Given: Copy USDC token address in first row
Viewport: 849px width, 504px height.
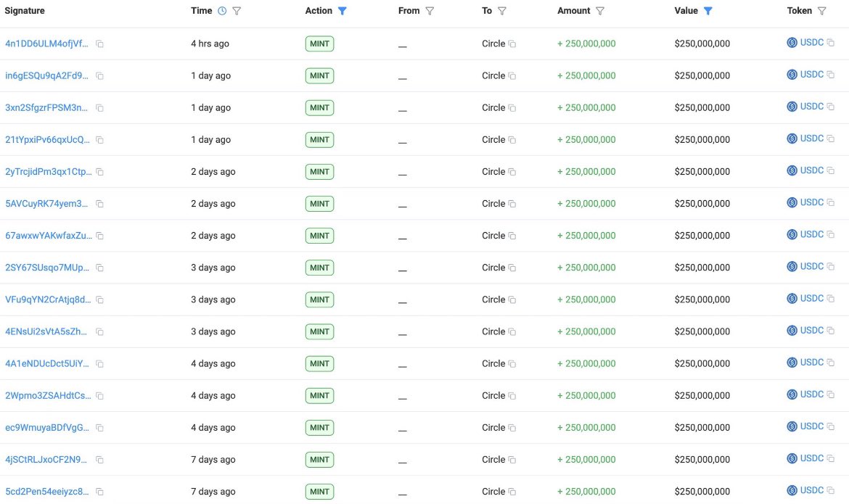Looking at the screenshot, I should click(x=831, y=43).
